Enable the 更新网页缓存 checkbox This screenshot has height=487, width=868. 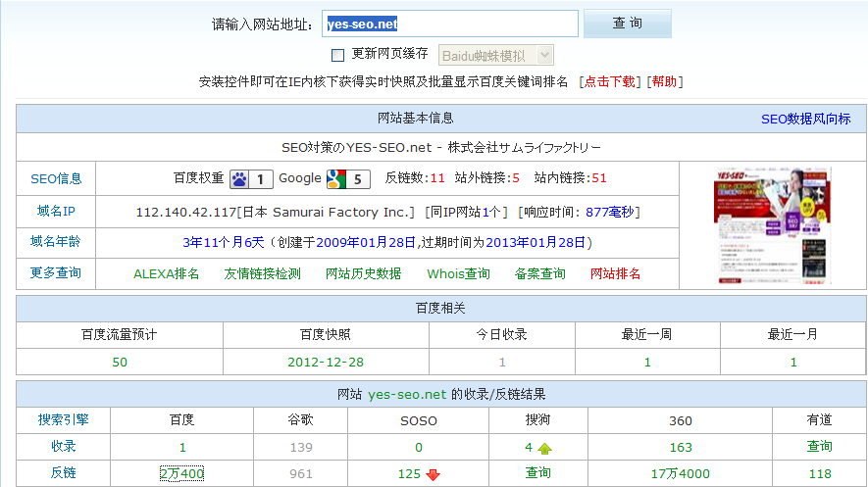click(338, 55)
